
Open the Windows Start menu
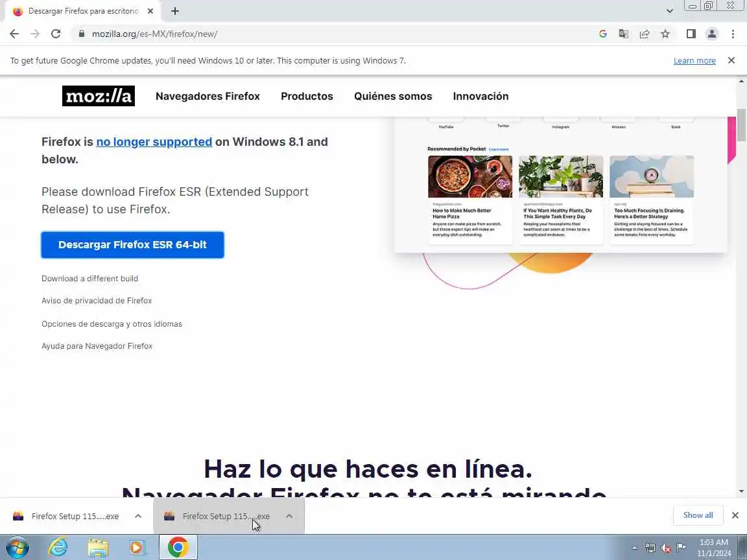coord(18,548)
